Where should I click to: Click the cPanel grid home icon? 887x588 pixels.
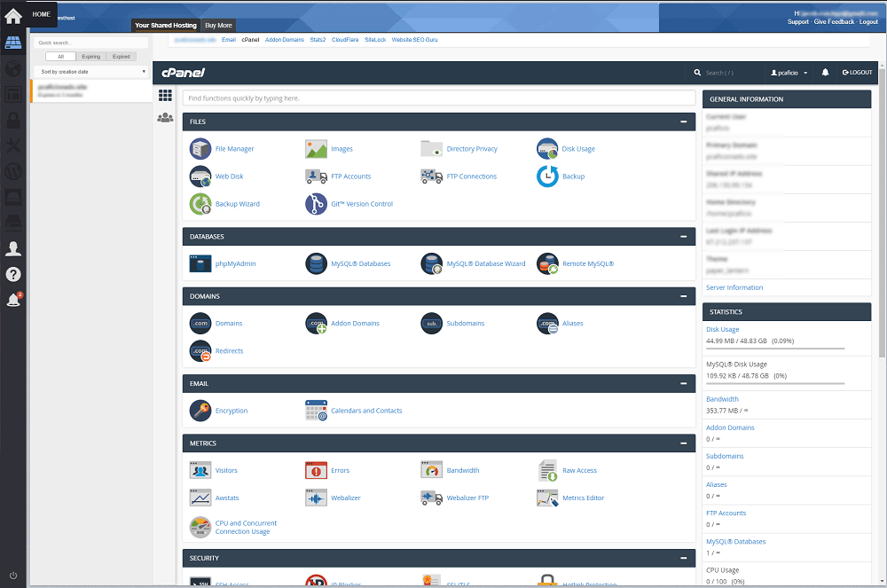(165, 96)
